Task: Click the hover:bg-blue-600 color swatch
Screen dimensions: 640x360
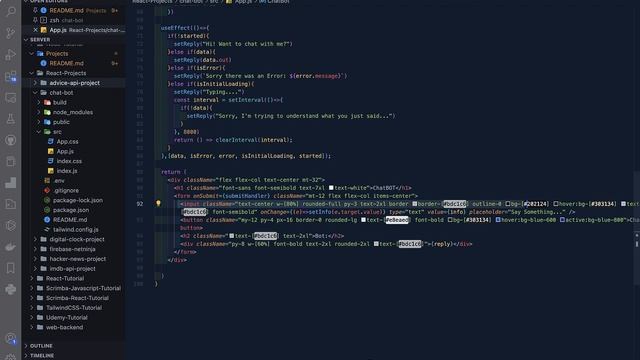Action: coord(498,220)
